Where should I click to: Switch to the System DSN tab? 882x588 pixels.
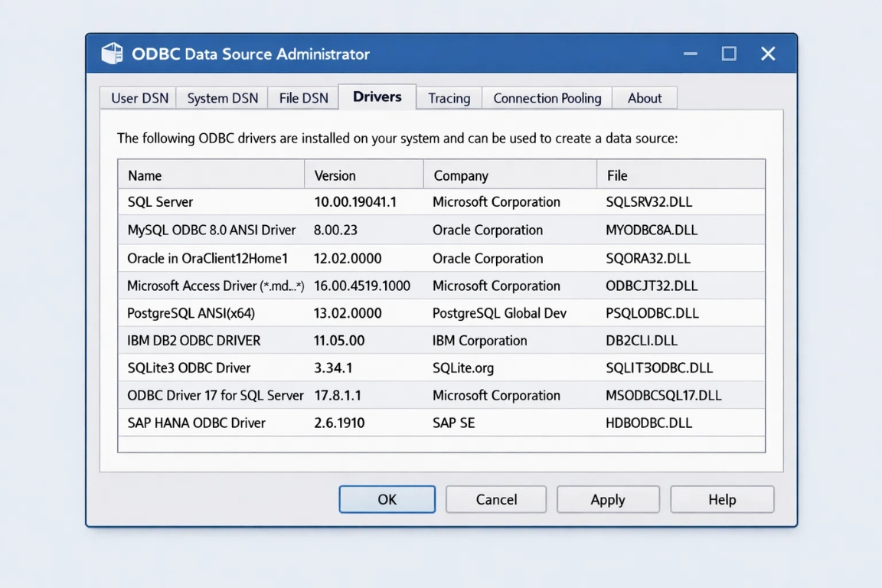click(221, 98)
